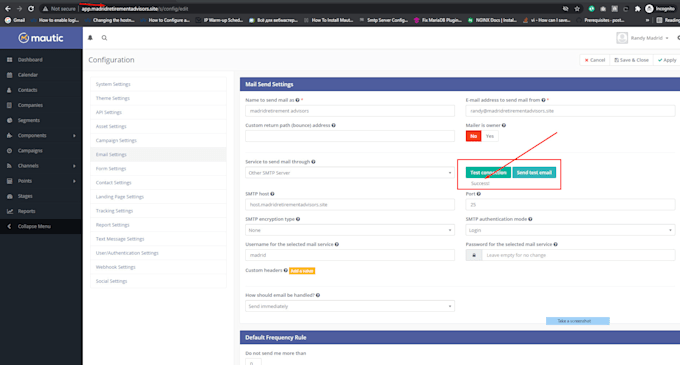Click the Cancel button
This screenshot has width=680, height=365.
click(595, 60)
